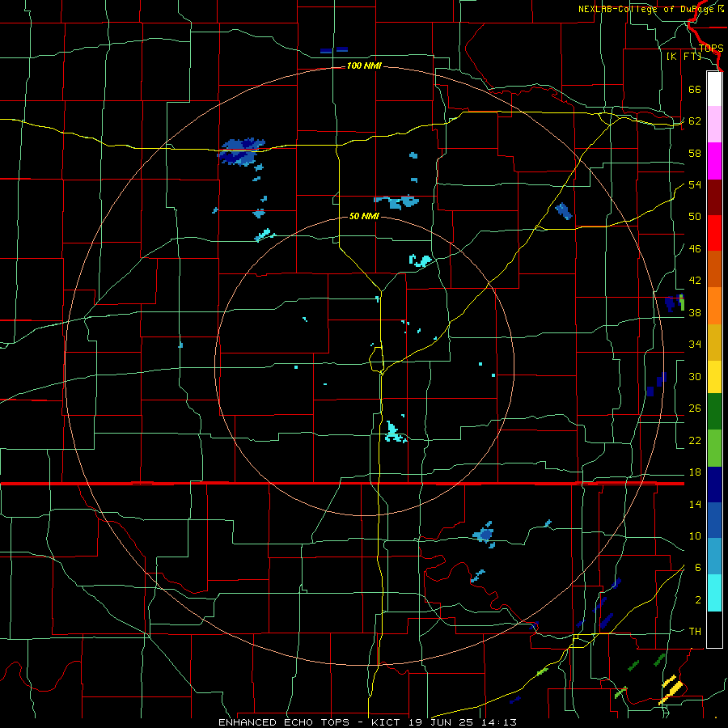Image resolution: width=728 pixels, height=728 pixels.
Task: Click the magenta legend color band
Action: 714,161
